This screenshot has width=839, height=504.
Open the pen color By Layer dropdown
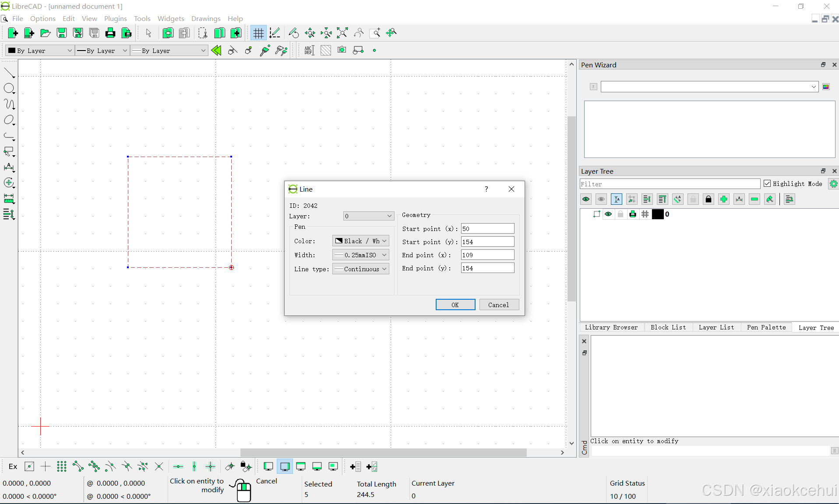click(40, 51)
